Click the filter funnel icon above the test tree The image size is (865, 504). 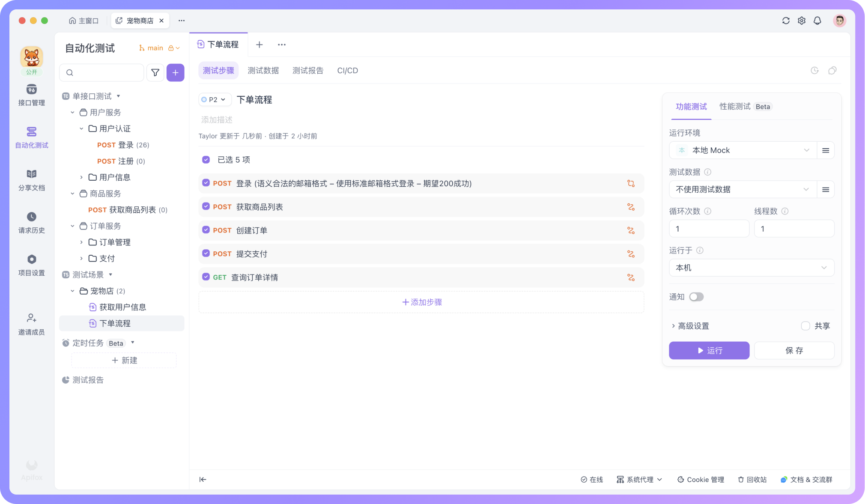tap(155, 72)
